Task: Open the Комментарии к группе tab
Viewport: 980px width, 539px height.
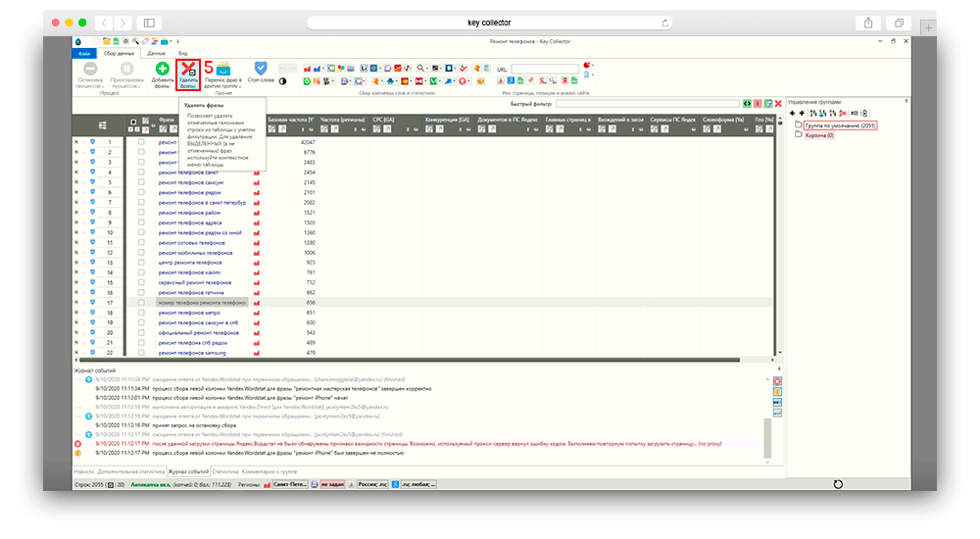Action: click(269, 471)
